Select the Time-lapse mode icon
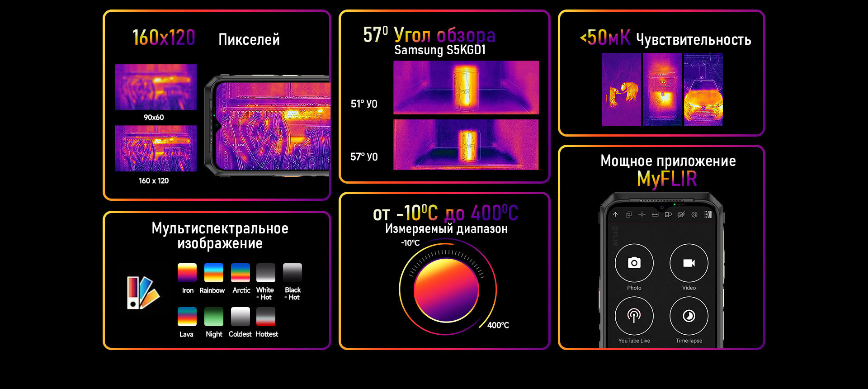Screen dimensions: 868x389 click(689, 316)
